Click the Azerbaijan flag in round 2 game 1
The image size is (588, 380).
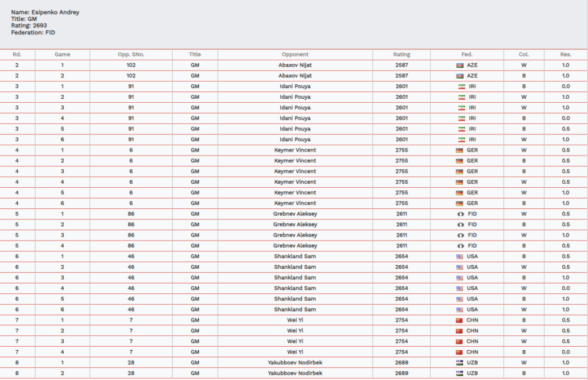point(460,65)
